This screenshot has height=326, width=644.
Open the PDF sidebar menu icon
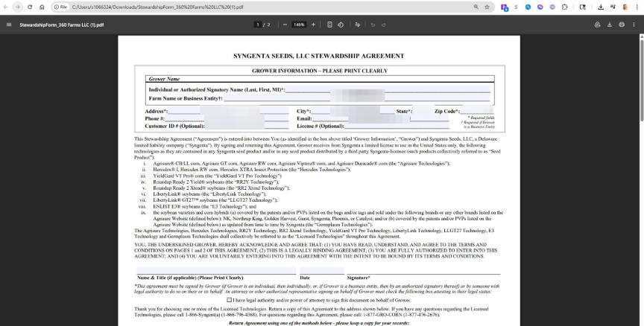click(x=9, y=25)
